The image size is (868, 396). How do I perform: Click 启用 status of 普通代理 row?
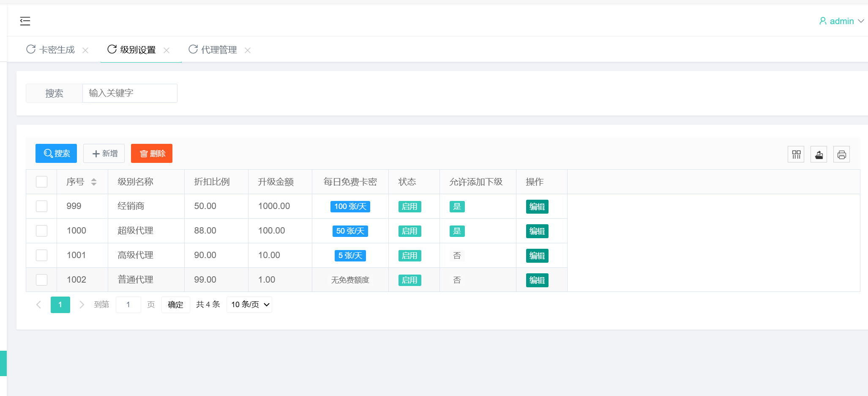coord(409,280)
